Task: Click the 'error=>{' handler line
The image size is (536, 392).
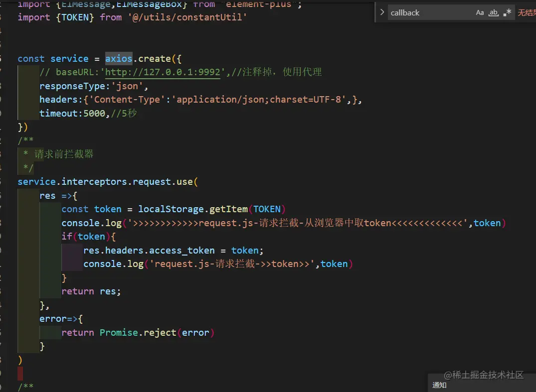Action: [x=61, y=319]
